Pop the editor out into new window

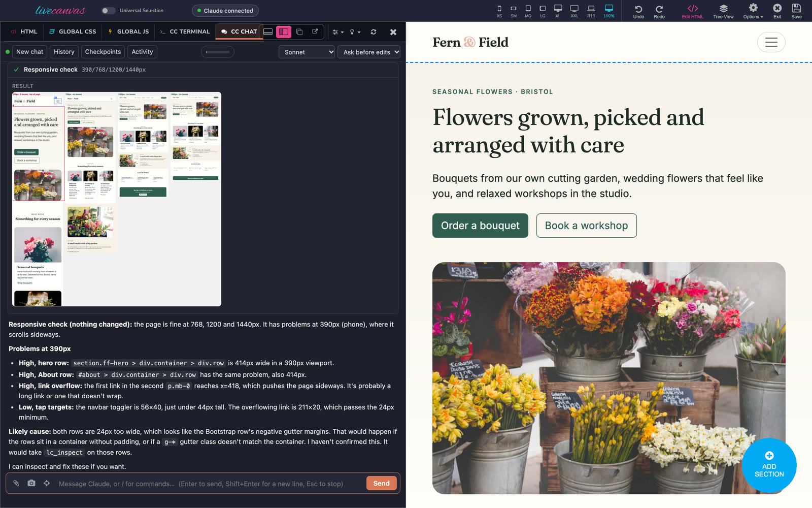click(315, 31)
